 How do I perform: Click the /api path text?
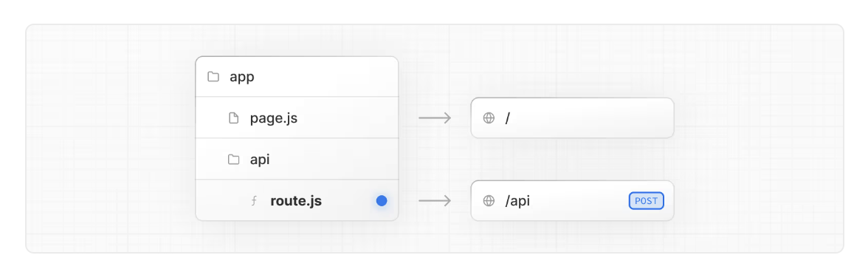517,201
